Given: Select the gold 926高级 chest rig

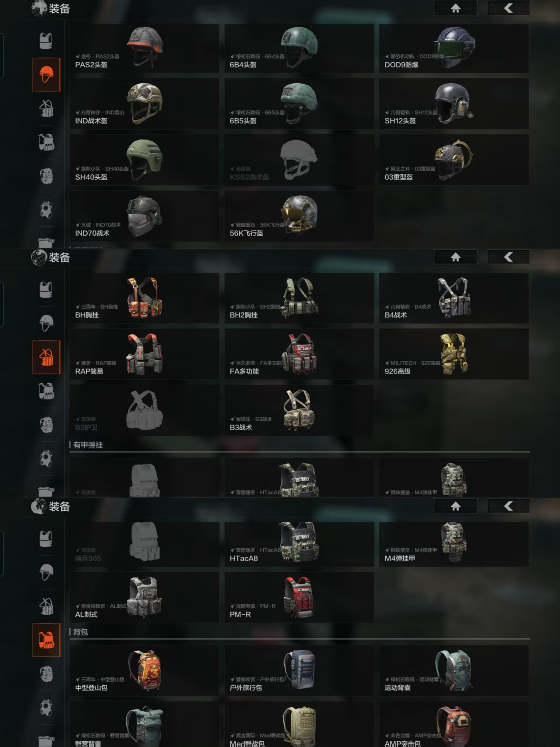Looking at the screenshot, I should coord(454,354).
